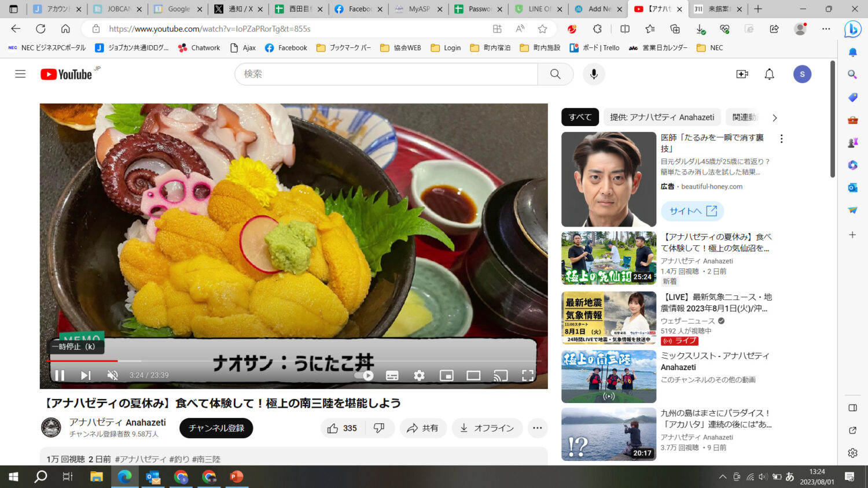Skip to the next video
868x488 pixels.
point(86,375)
